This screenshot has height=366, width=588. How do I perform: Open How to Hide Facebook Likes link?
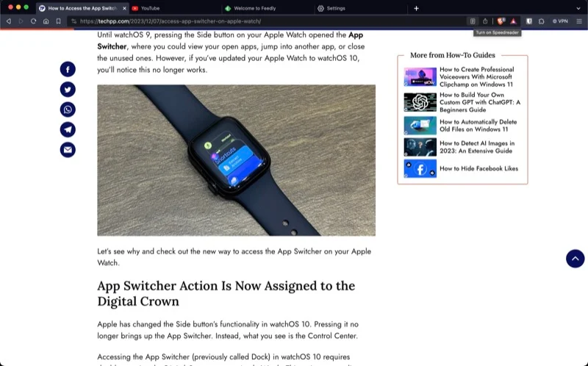tap(479, 168)
